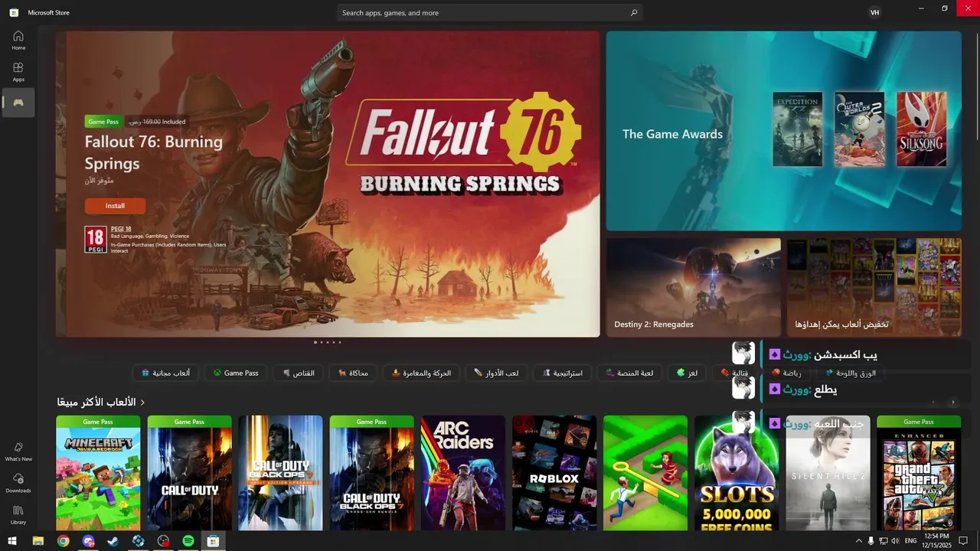Click The Outer Worlds 2 cover art
The image size is (980, 551).
pos(860,129)
